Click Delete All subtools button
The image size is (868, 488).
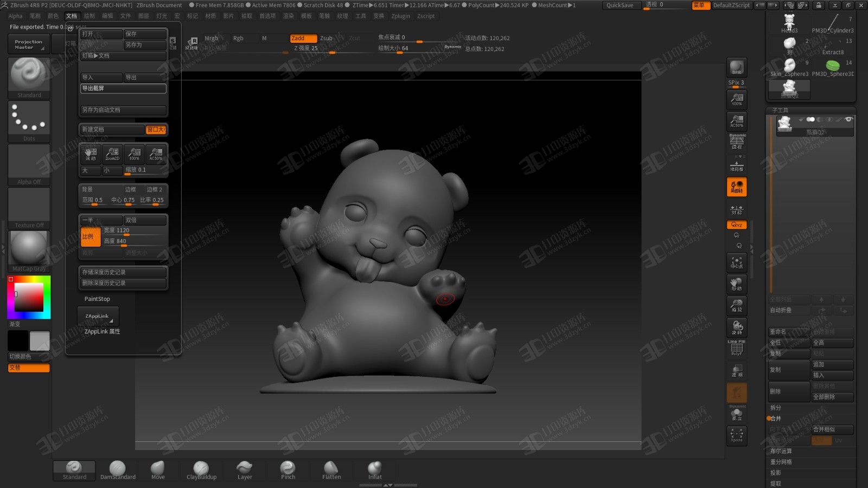pos(833,397)
